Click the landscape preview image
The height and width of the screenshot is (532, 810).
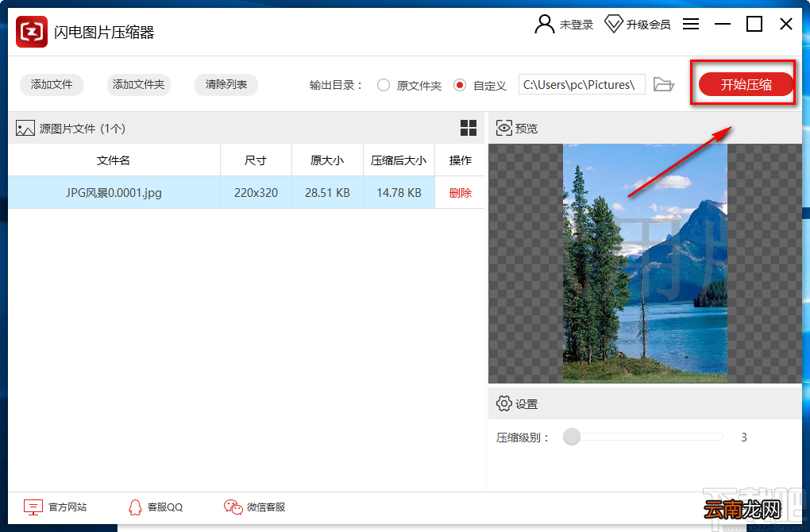pos(645,264)
